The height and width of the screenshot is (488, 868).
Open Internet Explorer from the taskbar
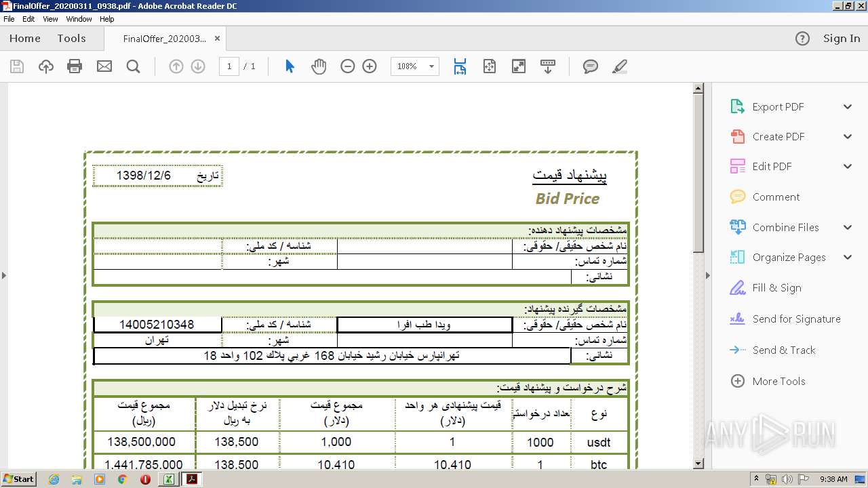point(54,479)
